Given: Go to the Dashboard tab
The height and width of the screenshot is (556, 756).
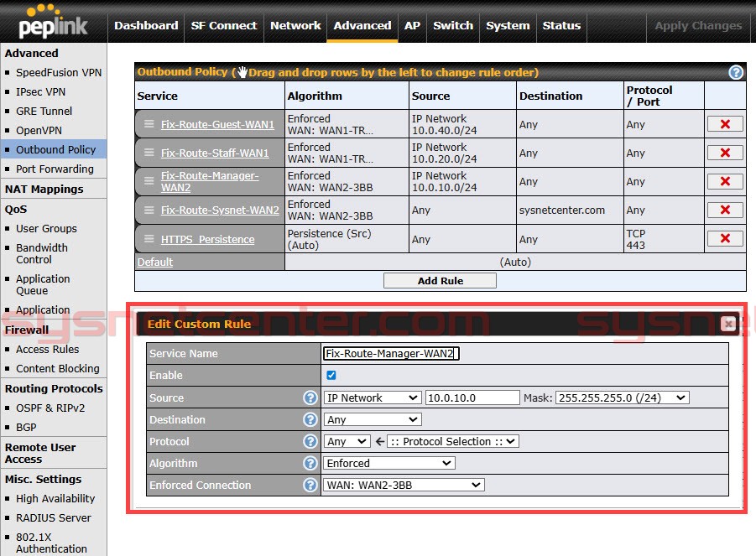Looking at the screenshot, I should point(146,25).
